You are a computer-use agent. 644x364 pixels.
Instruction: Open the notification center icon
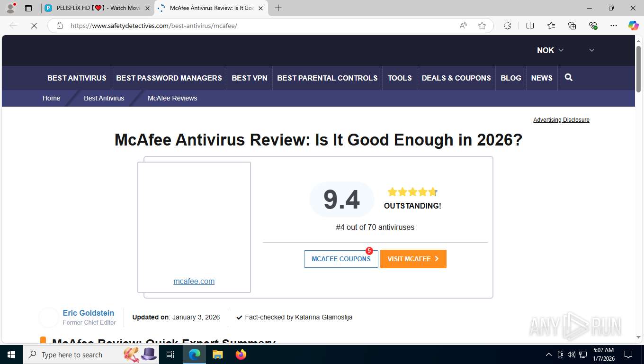pyautogui.click(x=628, y=355)
